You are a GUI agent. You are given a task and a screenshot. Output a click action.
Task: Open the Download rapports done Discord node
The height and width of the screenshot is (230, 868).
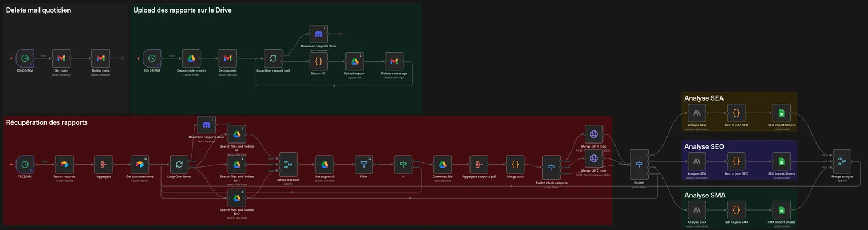(x=319, y=34)
